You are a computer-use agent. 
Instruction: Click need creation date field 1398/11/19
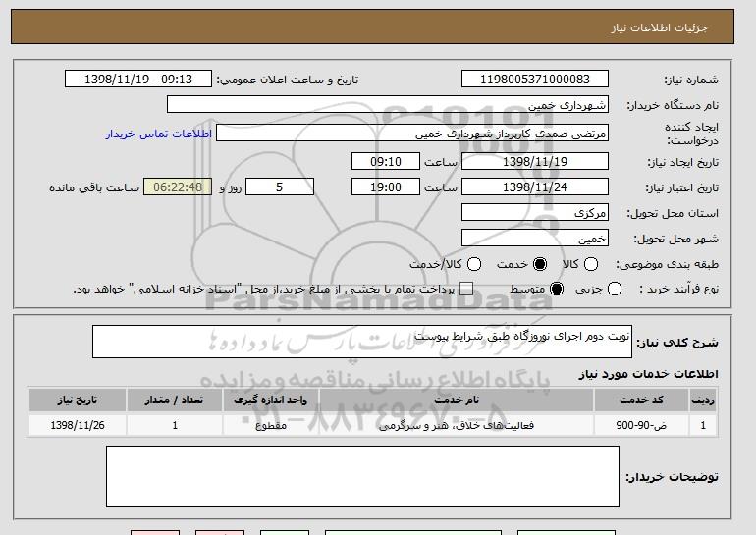[x=535, y=161]
